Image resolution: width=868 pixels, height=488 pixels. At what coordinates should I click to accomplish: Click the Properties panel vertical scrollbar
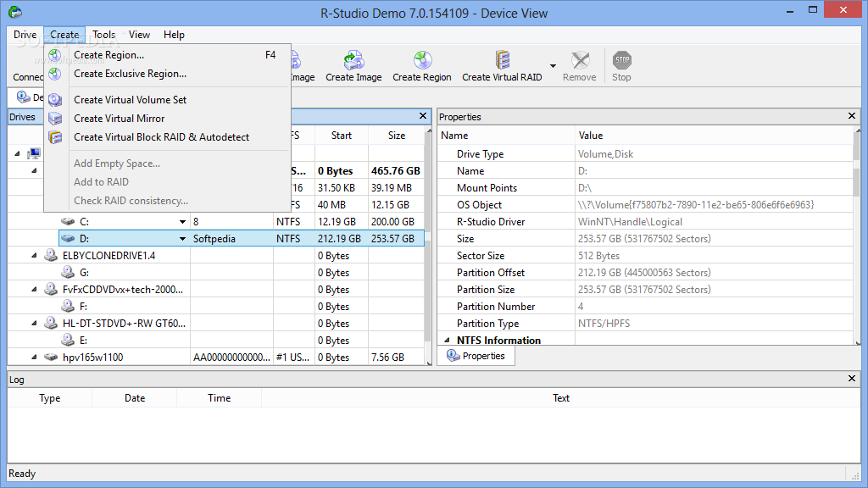coord(857,236)
